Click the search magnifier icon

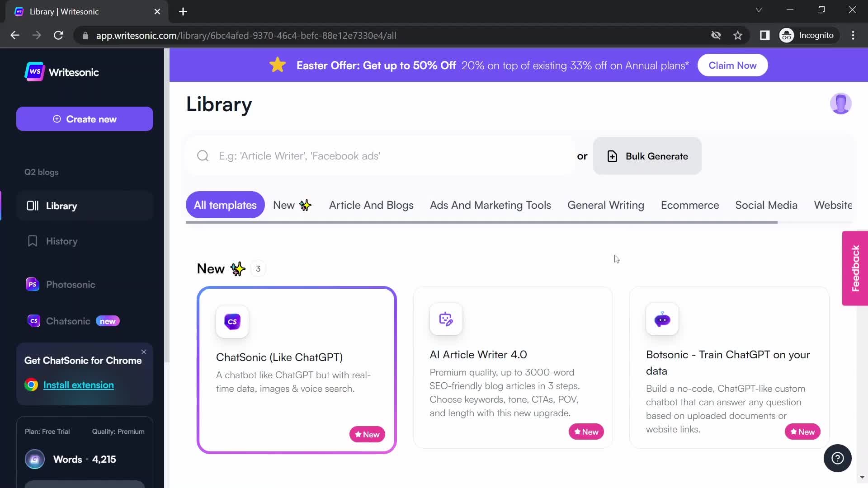pyautogui.click(x=202, y=155)
